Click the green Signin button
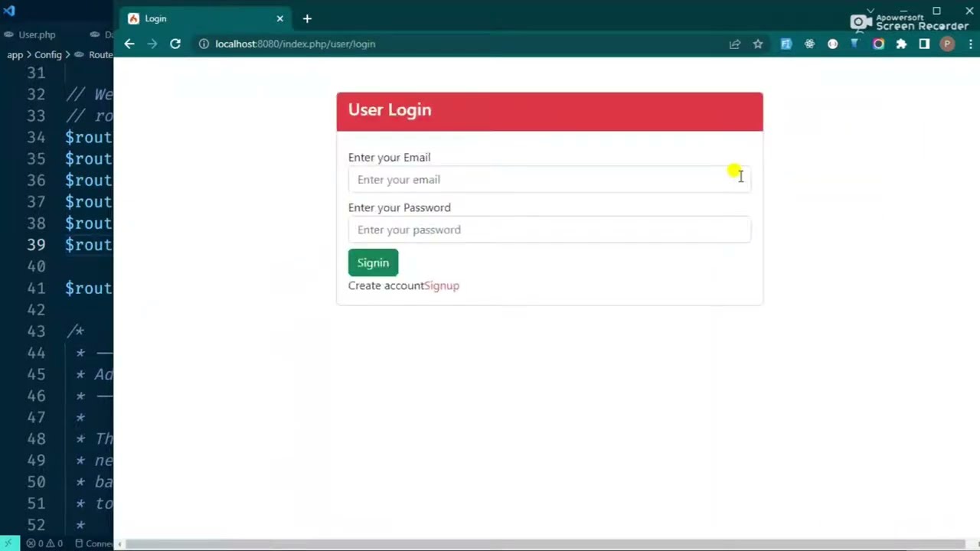The width and height of the screenshot is (980, 551). point(373,262)
